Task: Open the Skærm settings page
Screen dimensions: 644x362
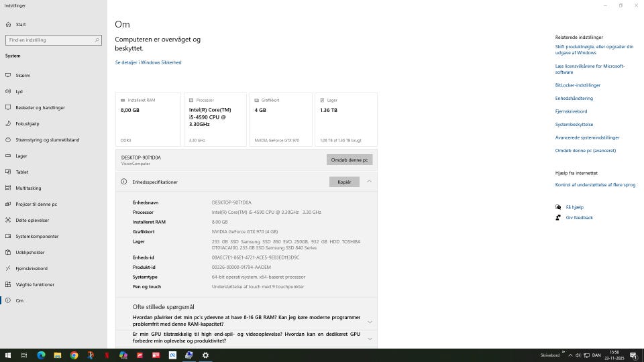Action: click(54, 75)
